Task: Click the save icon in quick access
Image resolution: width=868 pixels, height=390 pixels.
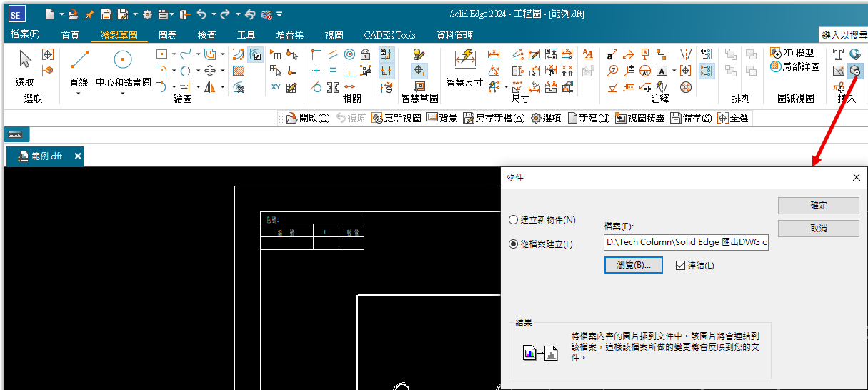Action: coord(106,14)
